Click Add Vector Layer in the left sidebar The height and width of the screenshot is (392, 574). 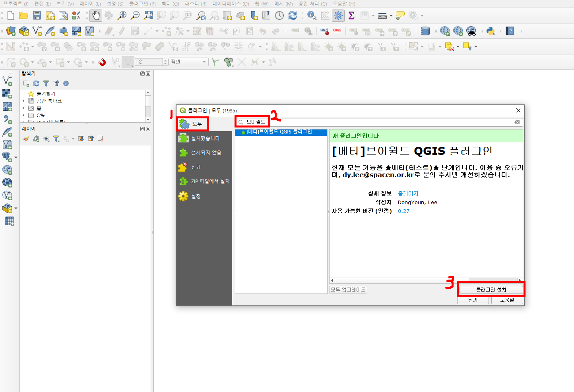click(8, 81)
